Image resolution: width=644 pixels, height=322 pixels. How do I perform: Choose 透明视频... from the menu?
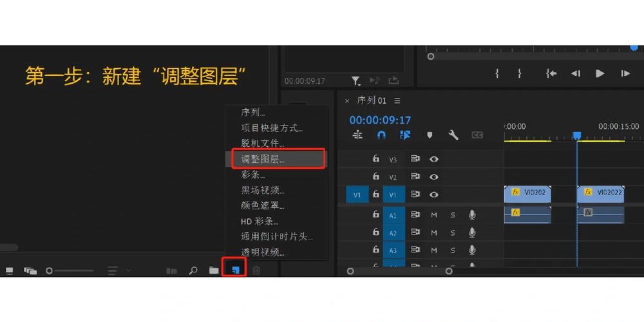(263, 252)
